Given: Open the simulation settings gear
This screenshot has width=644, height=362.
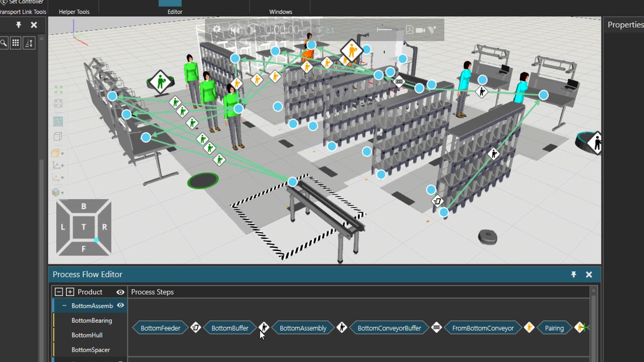Looking at the screenshot, I should [216, 29].
